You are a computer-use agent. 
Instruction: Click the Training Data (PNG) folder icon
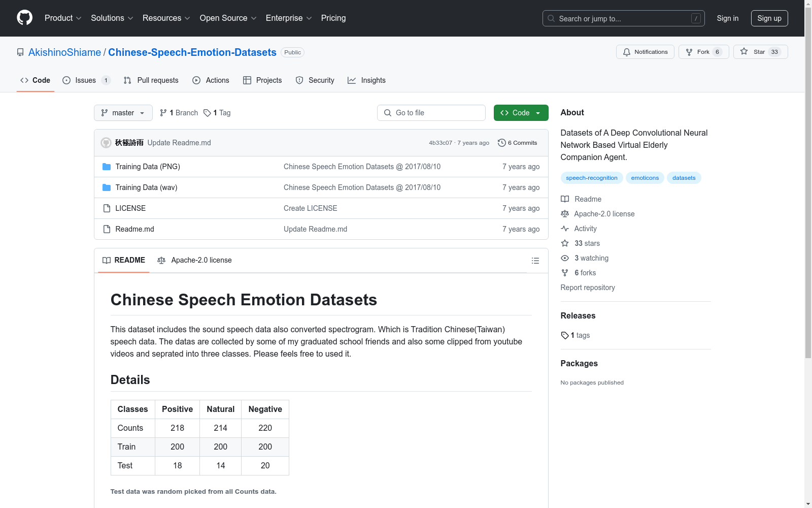pos(107,167)
